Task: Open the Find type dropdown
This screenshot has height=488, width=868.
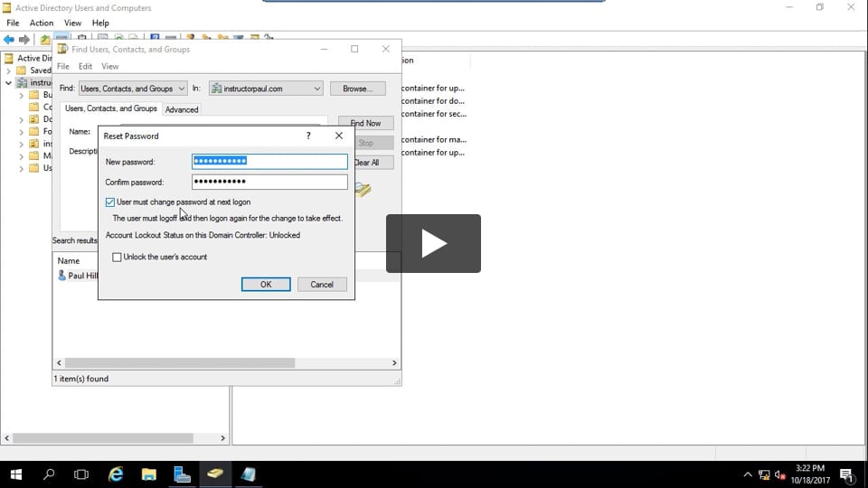Action: tap(133, 89)
